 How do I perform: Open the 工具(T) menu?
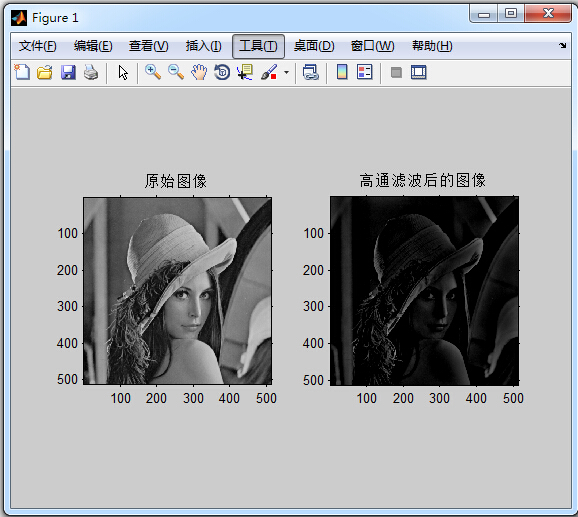click(258, 46)
